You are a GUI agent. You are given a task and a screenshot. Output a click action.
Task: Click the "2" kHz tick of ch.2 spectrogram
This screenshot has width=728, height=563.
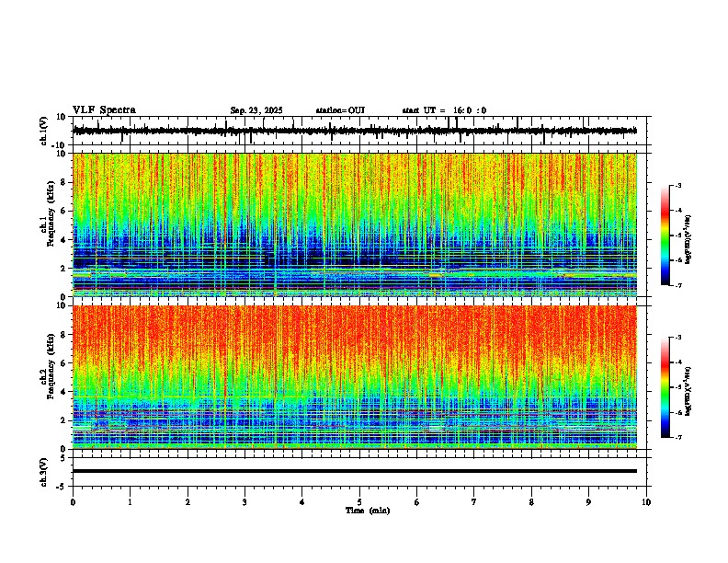click(63, 420)
